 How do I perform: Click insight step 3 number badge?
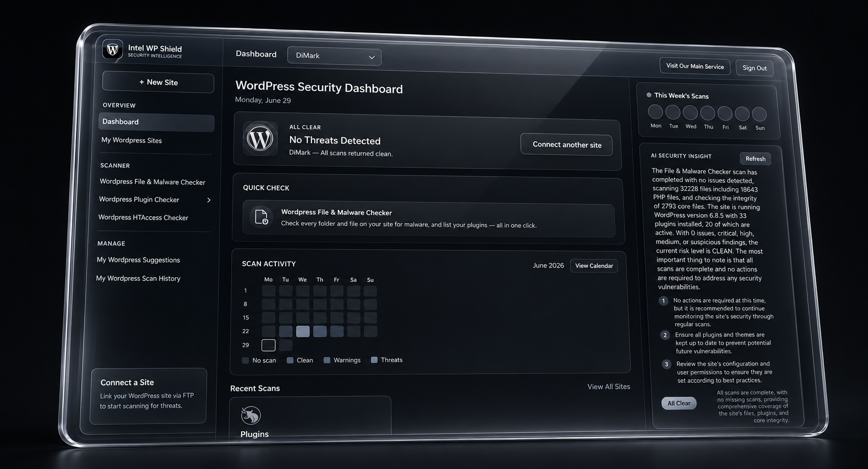[x=667, y=364]
